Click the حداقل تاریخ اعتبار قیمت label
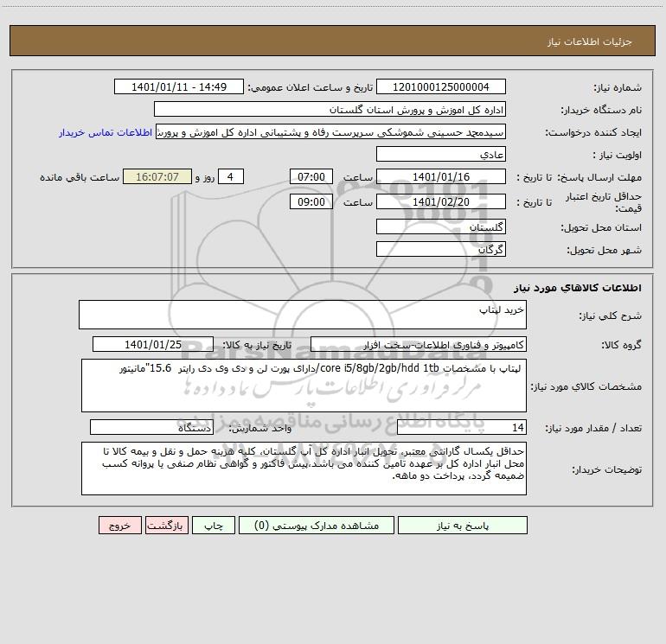Screen dimensions: 666x644 click(x=604, y=202)
